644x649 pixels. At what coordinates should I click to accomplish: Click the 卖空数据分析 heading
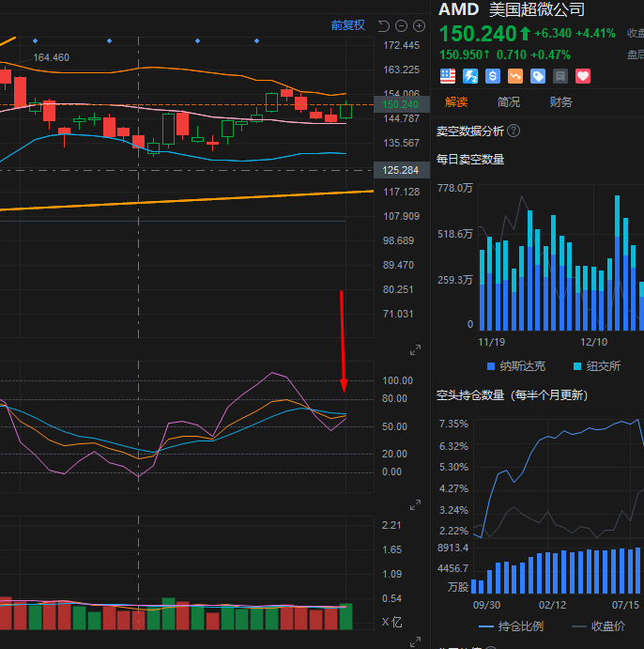tap(470, 131)
